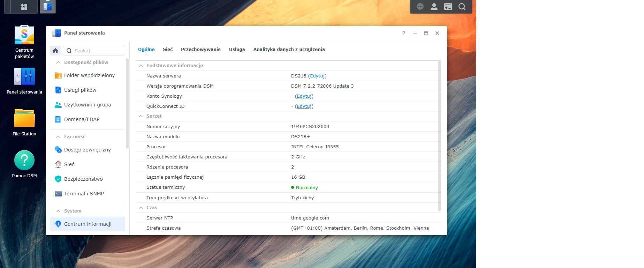Open the DSM main menu grid icon
Viewport: 644px width, 268px height.
click(24, 7)
